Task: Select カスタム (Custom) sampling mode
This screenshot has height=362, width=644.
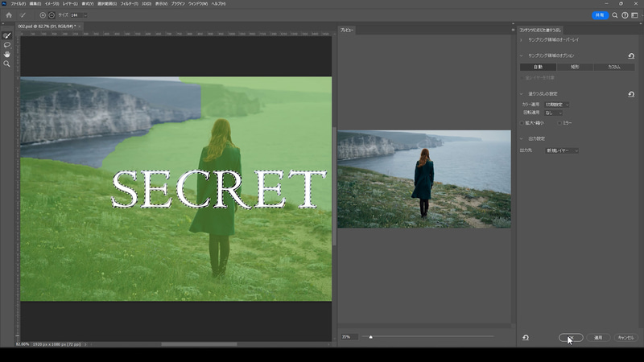Action: pos(614,67)
